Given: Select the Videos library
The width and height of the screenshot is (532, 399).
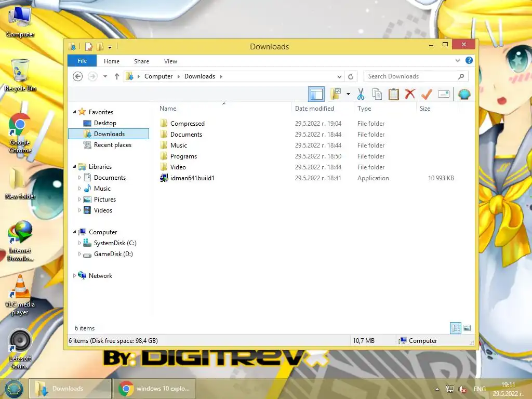Looking at the screenshot, I should [x=103, y=210].
